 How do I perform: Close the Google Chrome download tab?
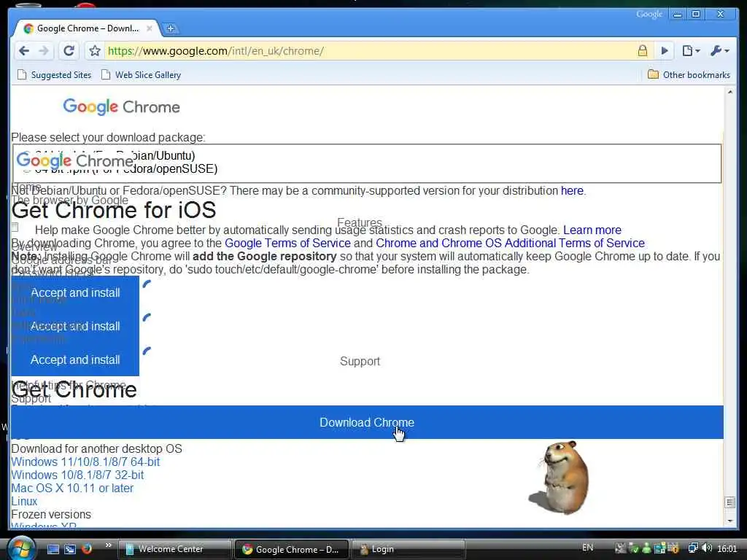pyautogui.click(x=149, y=28)
